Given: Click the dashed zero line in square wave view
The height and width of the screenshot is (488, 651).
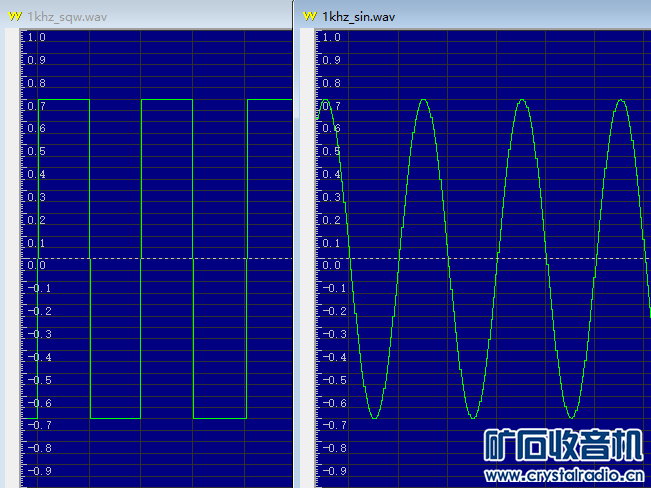Looking at the screenshot, I should 160,258.
